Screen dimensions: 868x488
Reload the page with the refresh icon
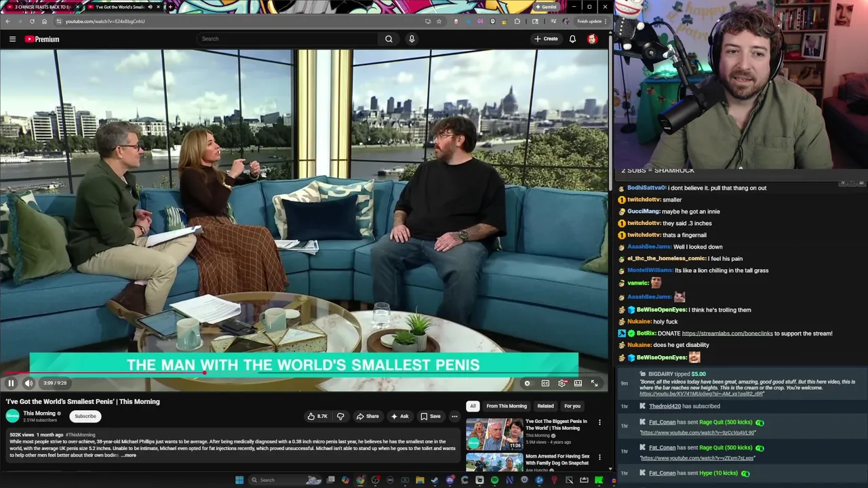point(32,21)
